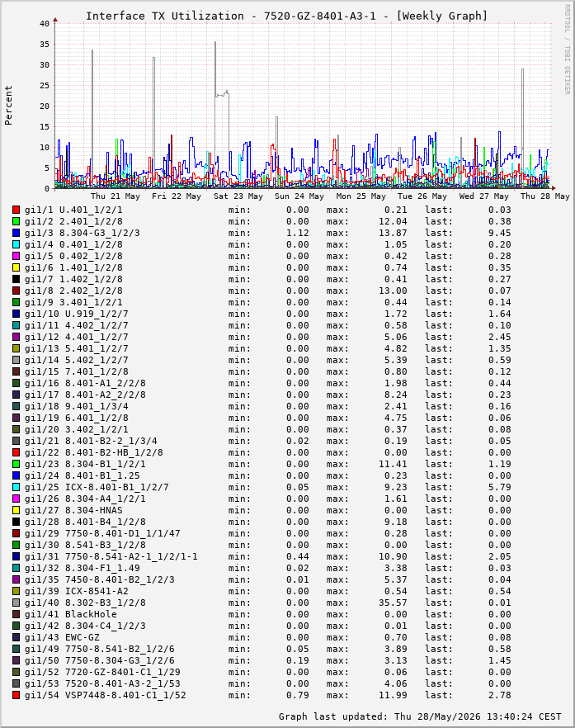The height and width of the screenshot is (728, 575).
Task: Click the legend label gi1/9 3.401_1/2/1
Action: point(73,302)
